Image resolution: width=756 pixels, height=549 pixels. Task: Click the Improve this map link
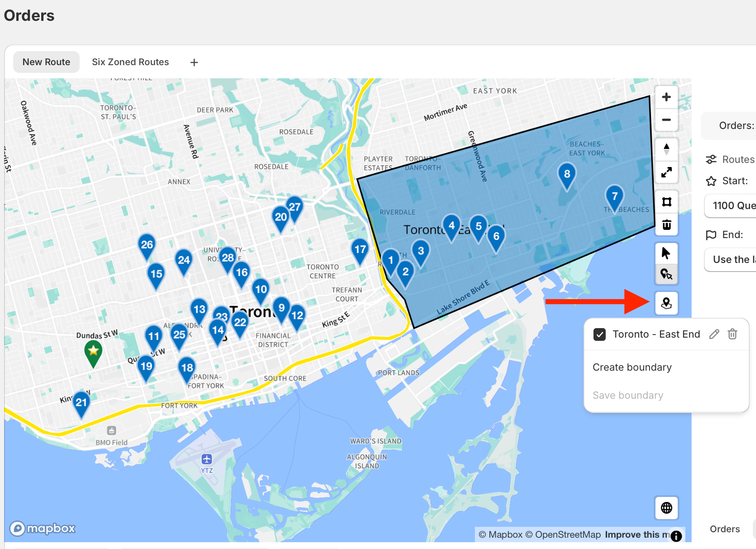(x=637, y=535)
